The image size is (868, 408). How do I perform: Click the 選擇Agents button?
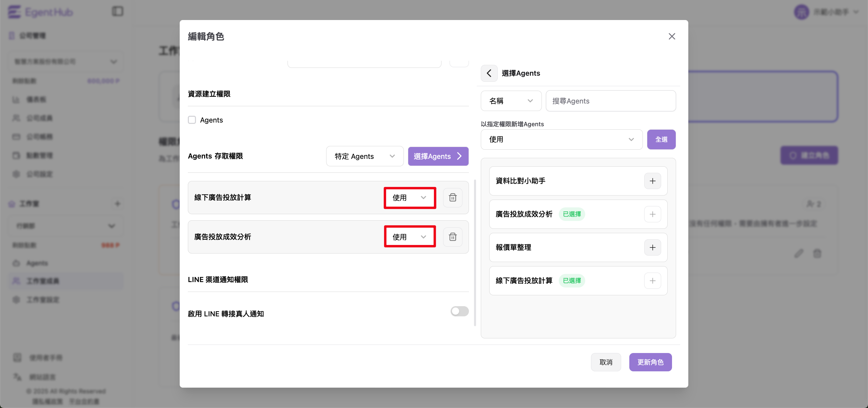pos(438,156)
